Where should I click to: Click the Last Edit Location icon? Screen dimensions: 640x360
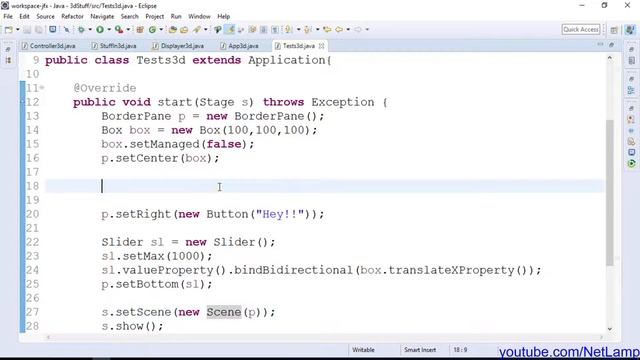coord(327,29)
